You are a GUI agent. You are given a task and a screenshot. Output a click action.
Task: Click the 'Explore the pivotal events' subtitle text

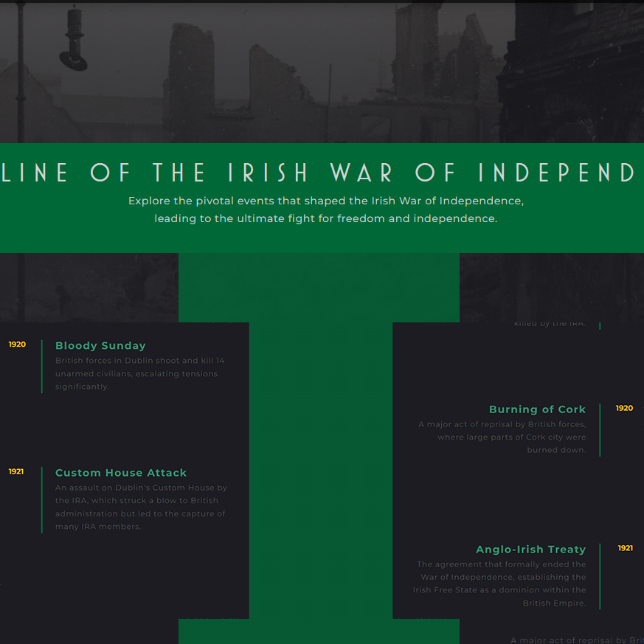(326, 210)
